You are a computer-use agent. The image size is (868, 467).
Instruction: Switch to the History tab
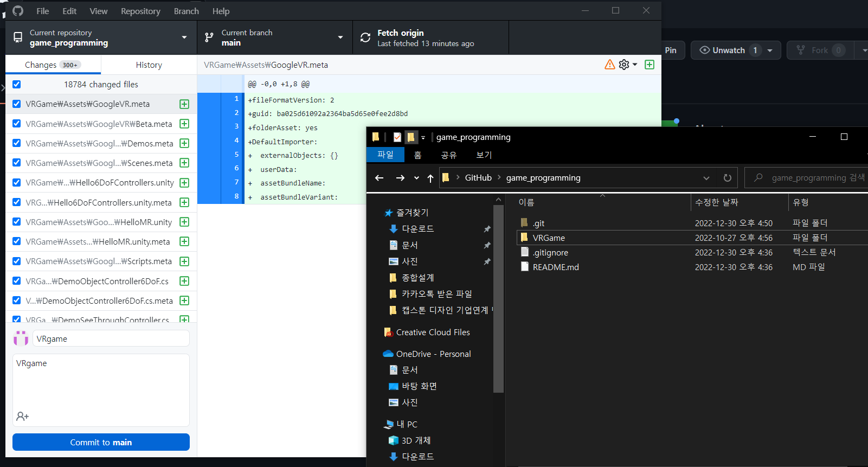tap(149, 65)
